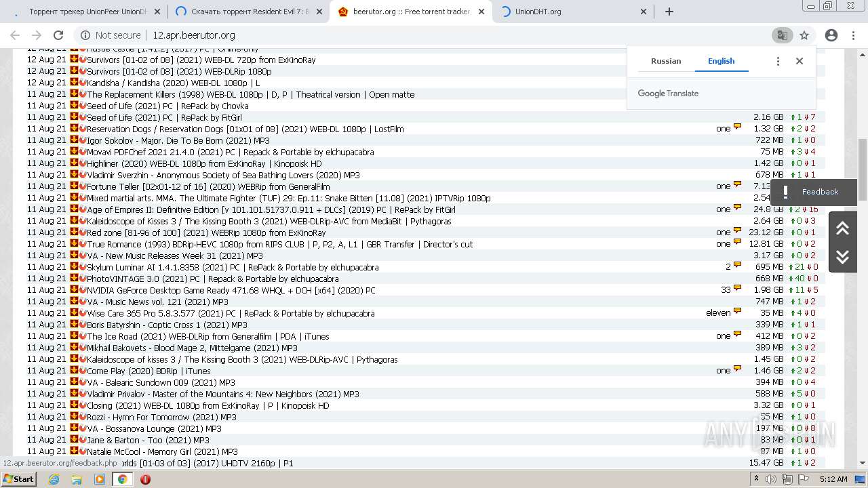Open Reservation Dogs WEB-DL 1080p LostFilm link

click(245, 129)
